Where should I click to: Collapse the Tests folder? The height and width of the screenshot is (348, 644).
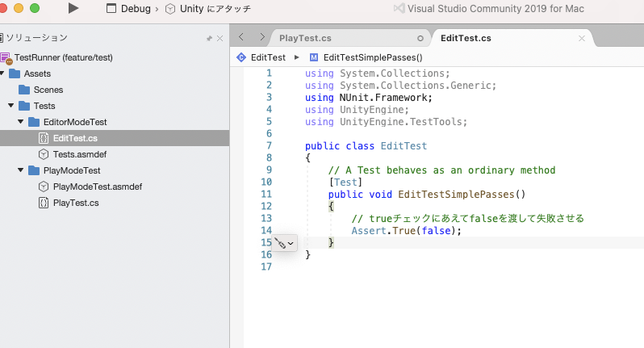(x=11, y=106)
